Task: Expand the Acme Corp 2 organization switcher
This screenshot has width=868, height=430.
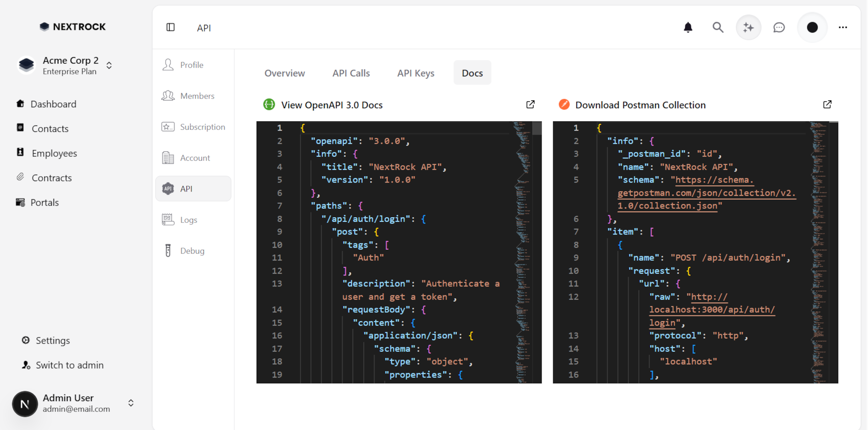Action: [x=109, y=65]
